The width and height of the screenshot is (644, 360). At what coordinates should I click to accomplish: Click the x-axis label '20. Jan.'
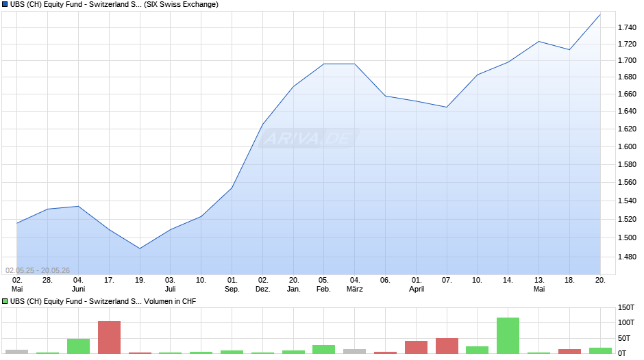pos(294,285)
